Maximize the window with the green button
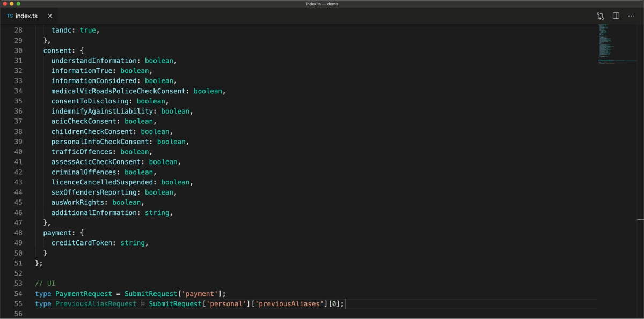Viewport: 644px width, 319px height. [x=18, y=4]
